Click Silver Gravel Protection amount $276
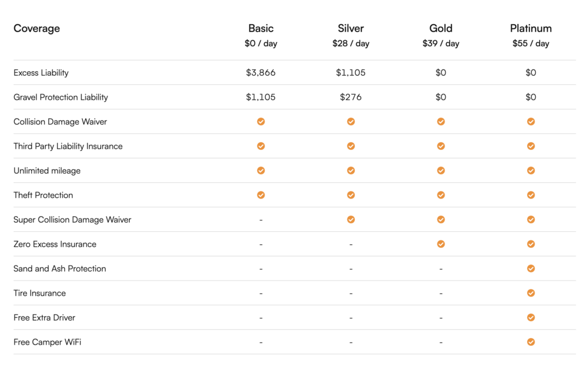 pos(351,98)
